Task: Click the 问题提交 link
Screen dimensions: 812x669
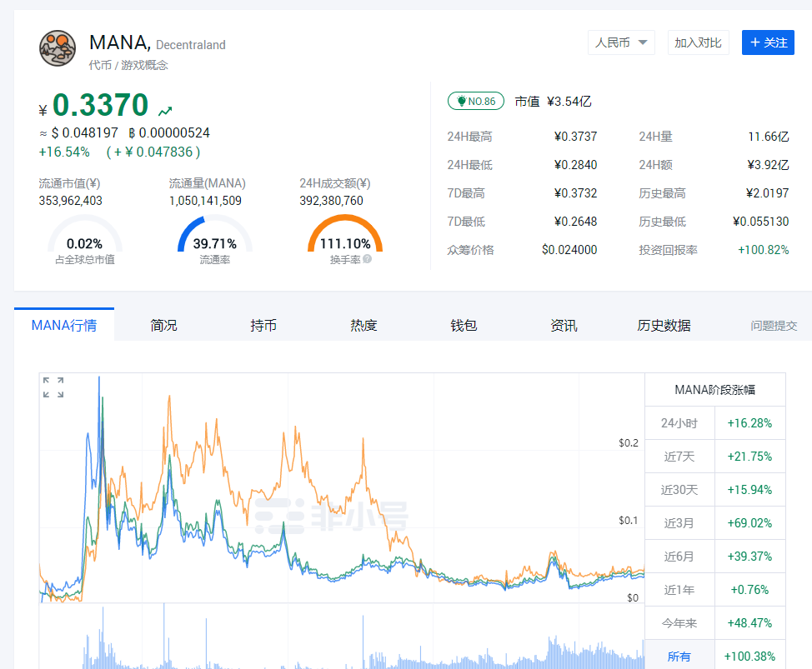Action: [x=774, y=326]
